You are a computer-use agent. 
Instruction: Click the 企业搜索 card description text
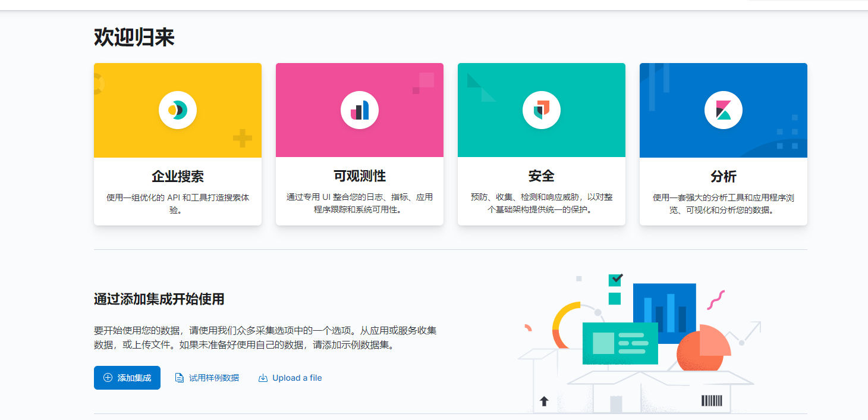point(178,203)
